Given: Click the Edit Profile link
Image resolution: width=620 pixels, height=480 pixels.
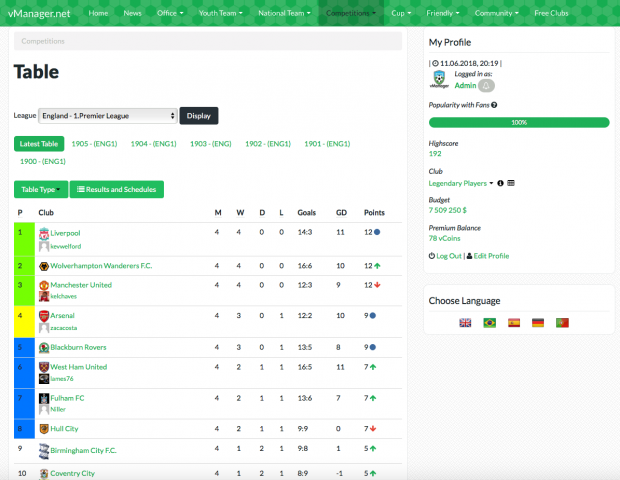Looking at the screenshot, I should tap(491, 256).
